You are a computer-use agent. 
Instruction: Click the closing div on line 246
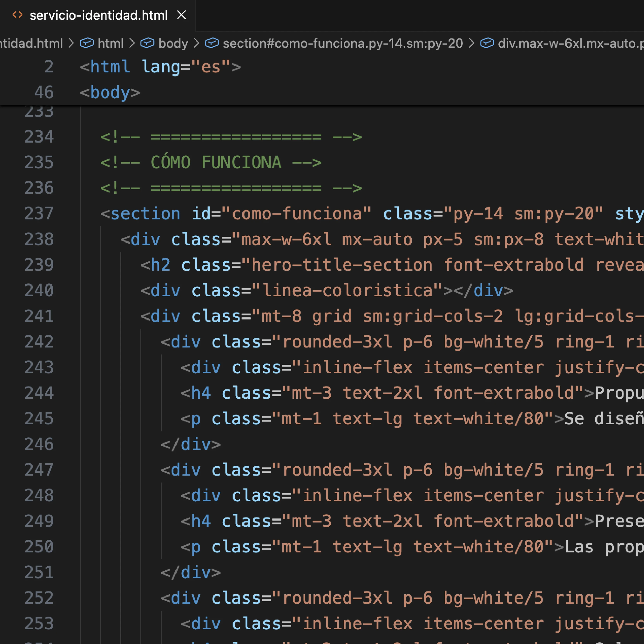(x=191, y=444)
